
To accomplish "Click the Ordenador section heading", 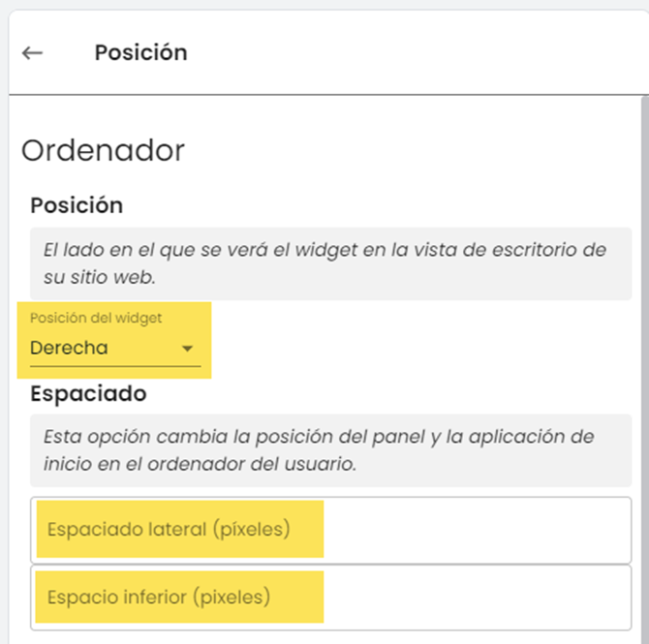I will pyautogui.click(x=103, y=150).
